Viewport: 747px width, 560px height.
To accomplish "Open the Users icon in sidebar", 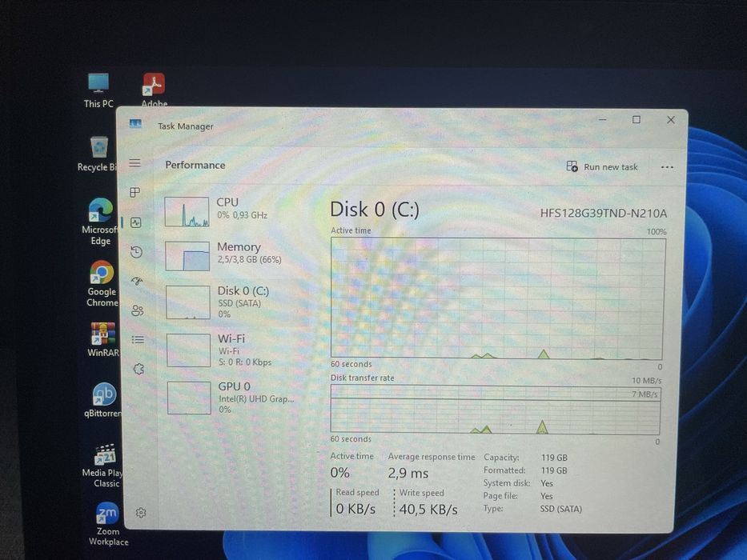I will [x=137, y=310].
